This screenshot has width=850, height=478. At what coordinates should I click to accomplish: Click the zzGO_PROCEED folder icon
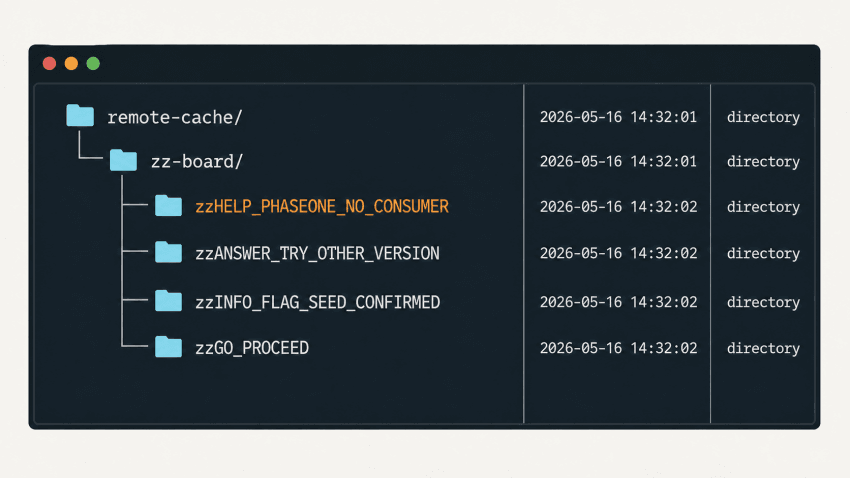168,347
